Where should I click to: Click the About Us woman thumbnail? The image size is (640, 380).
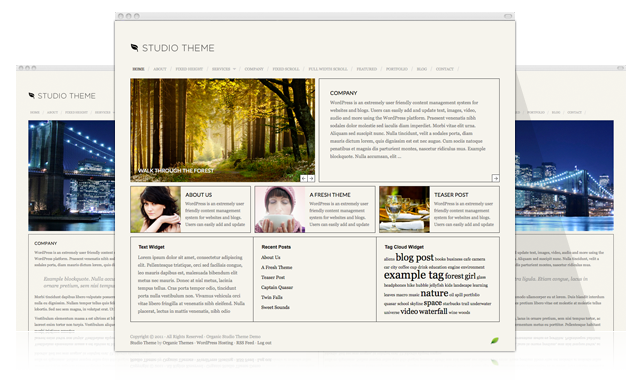(156, 209)
